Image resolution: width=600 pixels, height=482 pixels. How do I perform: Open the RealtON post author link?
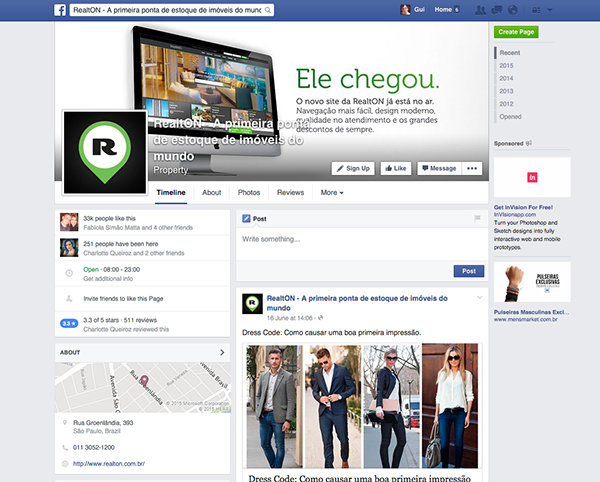(357, 303)
